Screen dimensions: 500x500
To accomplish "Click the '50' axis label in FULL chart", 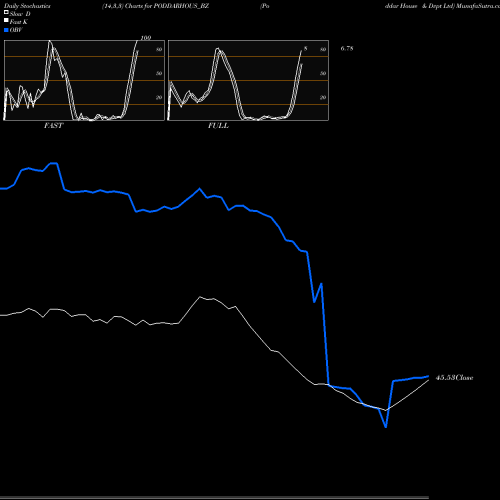I will click(x=323, y=73).
